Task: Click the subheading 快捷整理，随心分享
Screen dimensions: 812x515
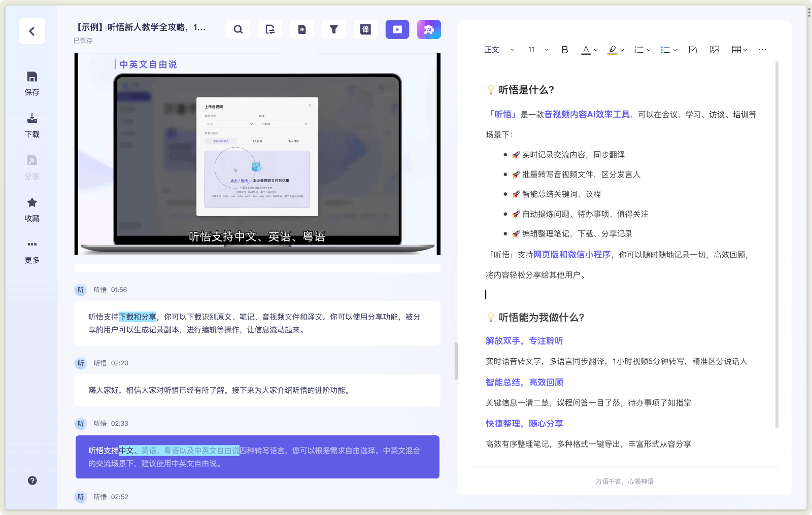Action: (x=524, y=424)
